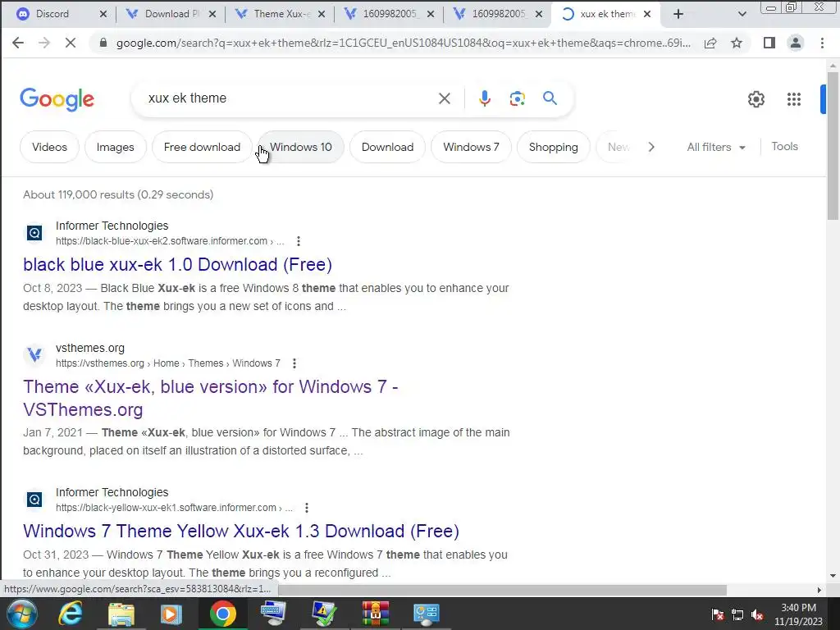
Task: Filter results by Images
Action: point(115,147)
